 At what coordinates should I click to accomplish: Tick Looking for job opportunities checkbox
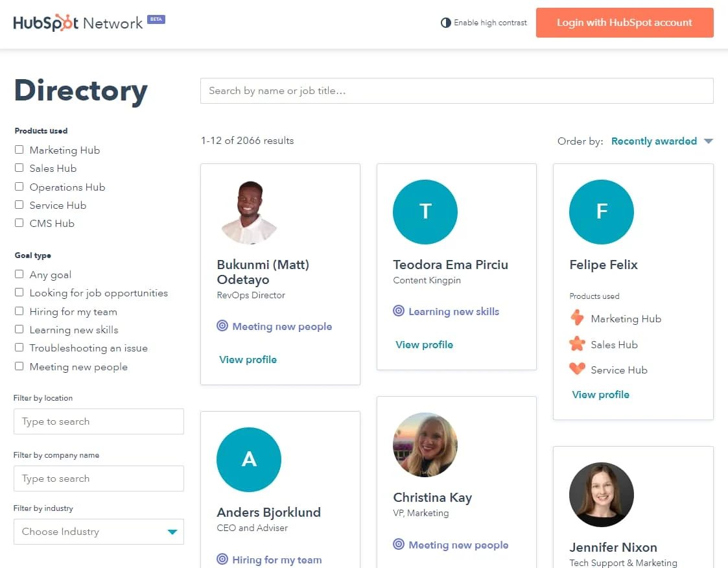tap(19, 292)
